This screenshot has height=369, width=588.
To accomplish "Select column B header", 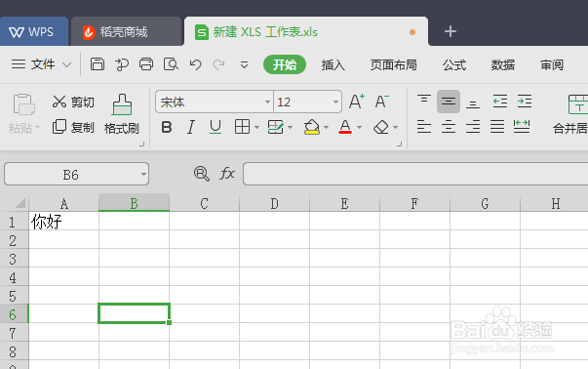I will tap(134, 203).
